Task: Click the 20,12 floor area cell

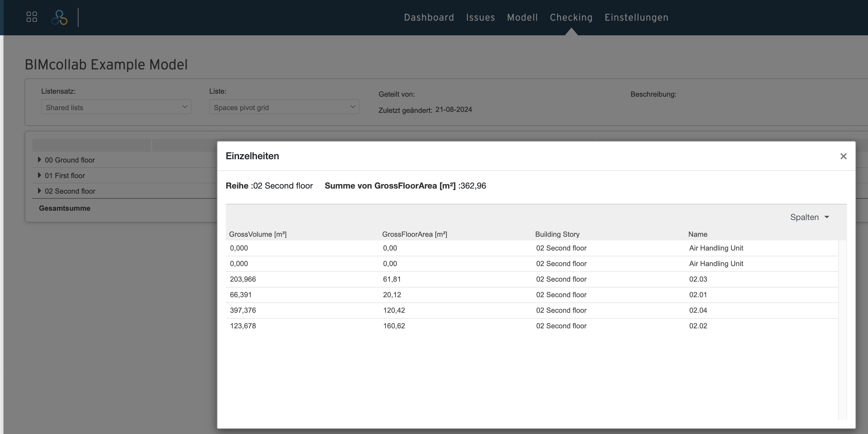Action: pos(392,295)
